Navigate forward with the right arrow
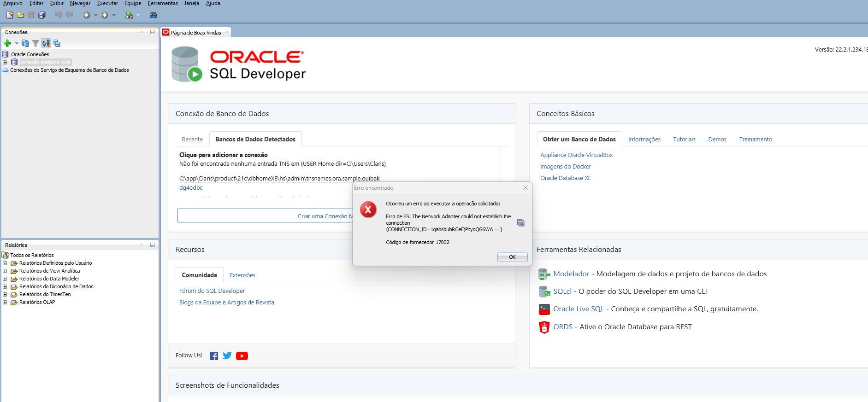 [105, 15]
